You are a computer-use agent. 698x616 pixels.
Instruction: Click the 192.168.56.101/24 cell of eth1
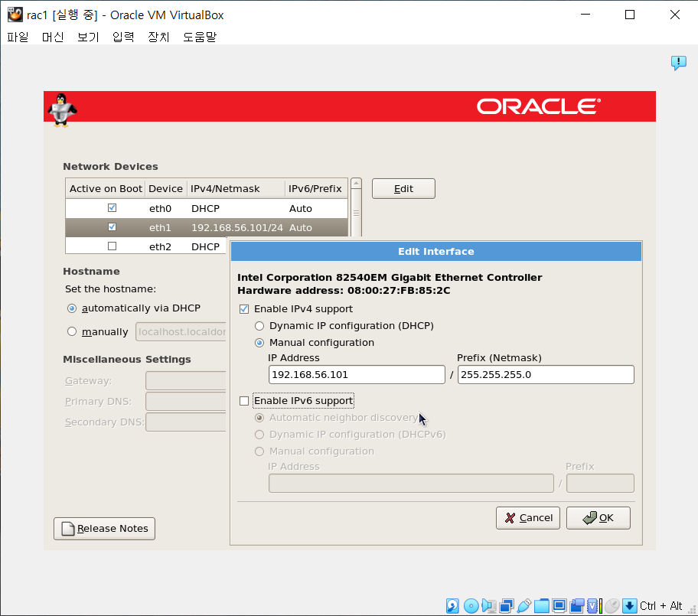coord(236,227)
